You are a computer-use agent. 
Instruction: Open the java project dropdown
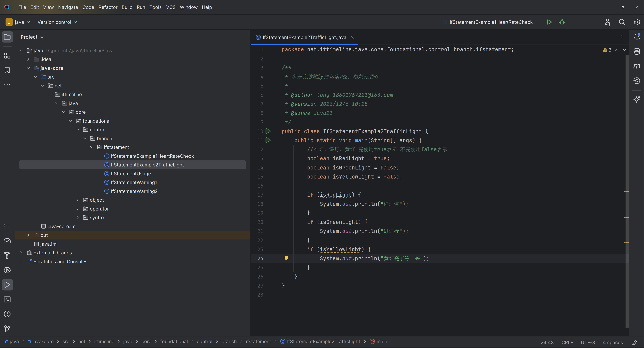18,22
